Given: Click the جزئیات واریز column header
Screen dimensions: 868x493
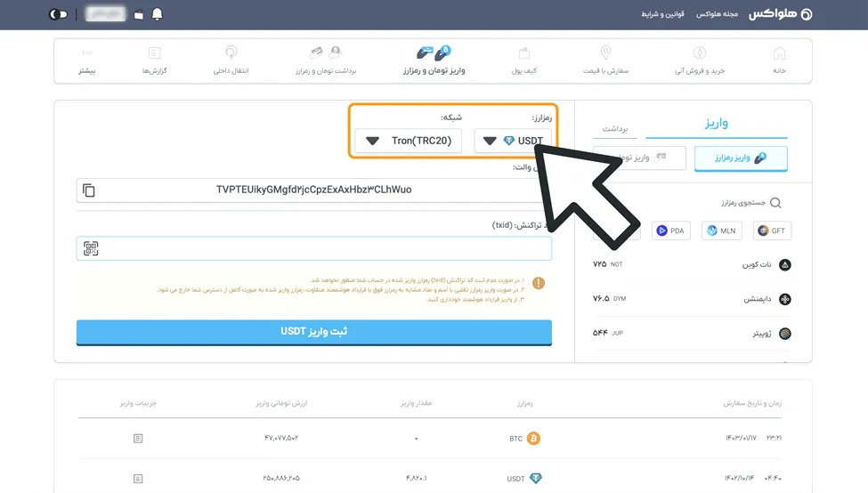Looking at the screenshot, I should (138, 403).
